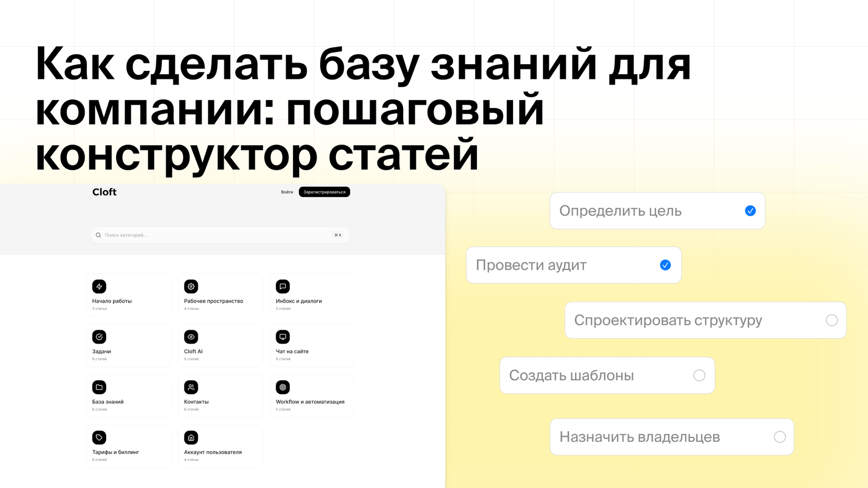This screenshot has height=488, width=868.
Task: Click the 6 статей count under Чат на сайте
Action: [283, 359]
